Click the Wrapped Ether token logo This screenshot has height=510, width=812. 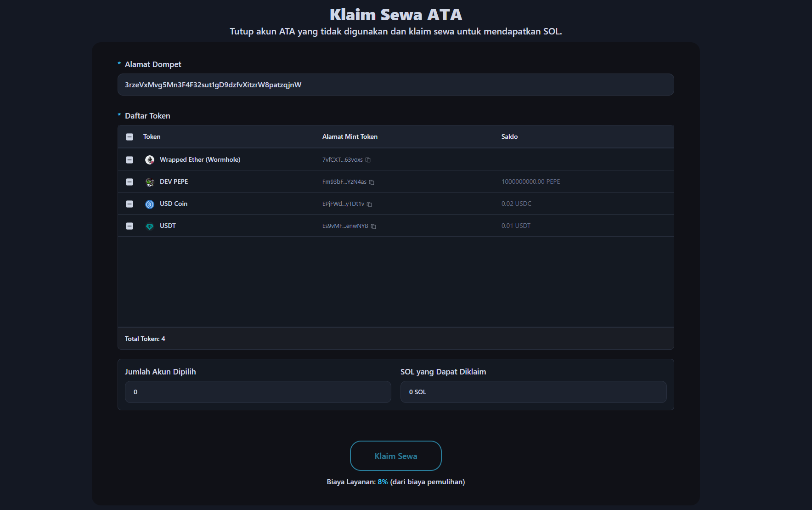(150, 160)
